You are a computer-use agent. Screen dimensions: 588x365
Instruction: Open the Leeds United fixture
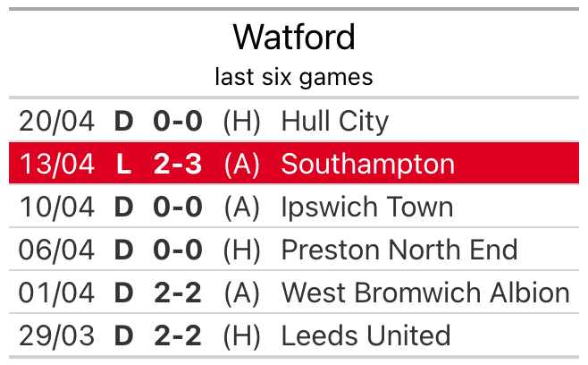click(294, 335)
